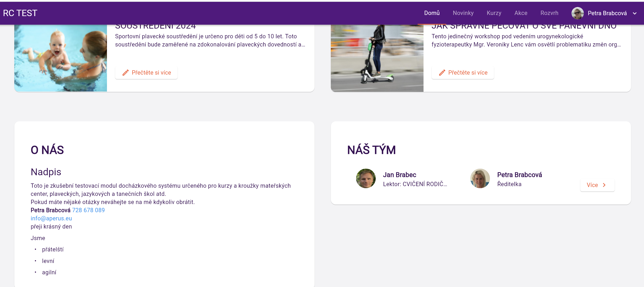Switch to Kurzy page

click(x=494, y=13)
